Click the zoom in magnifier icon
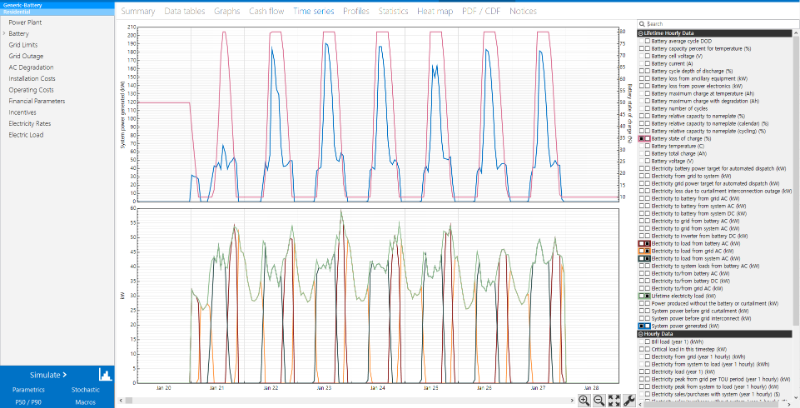 click(x=583, y=400)
